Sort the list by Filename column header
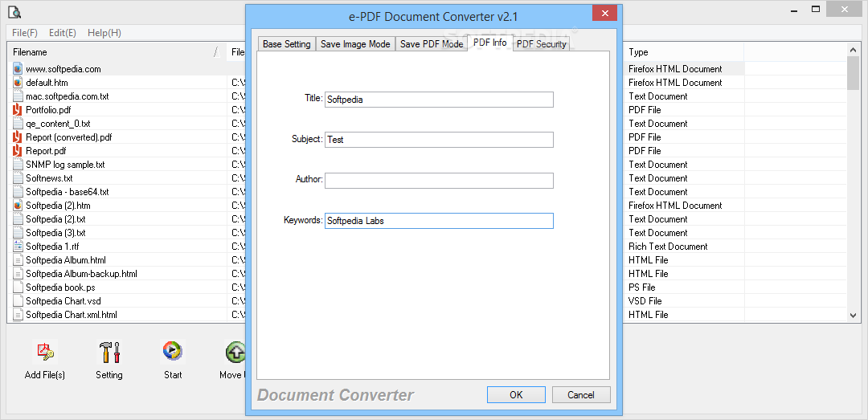The image size is (868, 420). 117,52
